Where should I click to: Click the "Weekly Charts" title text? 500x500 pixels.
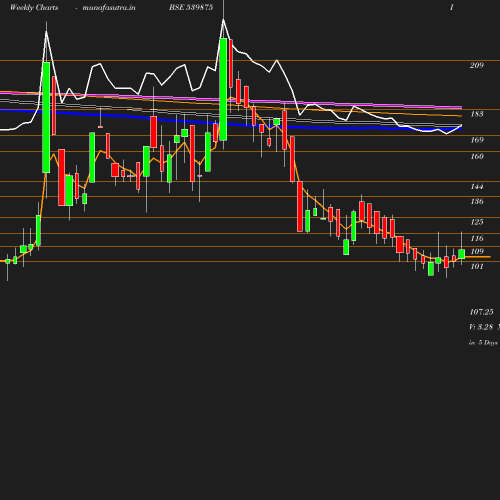coord(34,7)
